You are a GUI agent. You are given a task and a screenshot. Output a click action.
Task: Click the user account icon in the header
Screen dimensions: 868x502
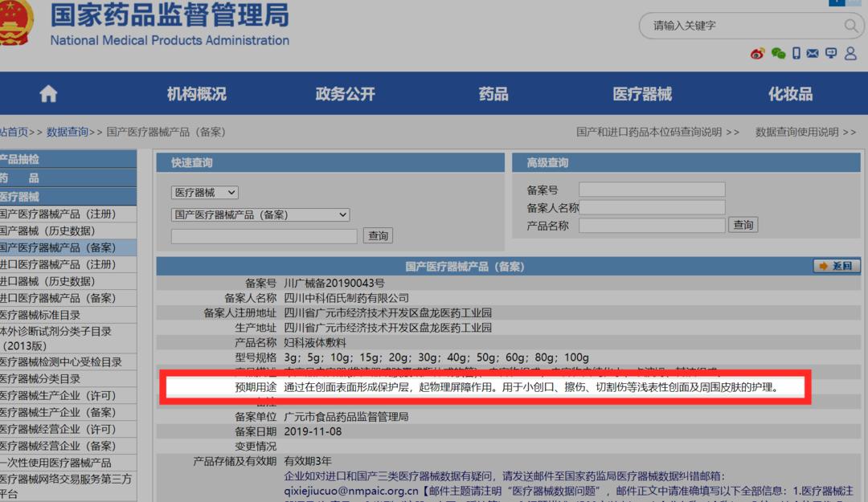pos(851,54)
